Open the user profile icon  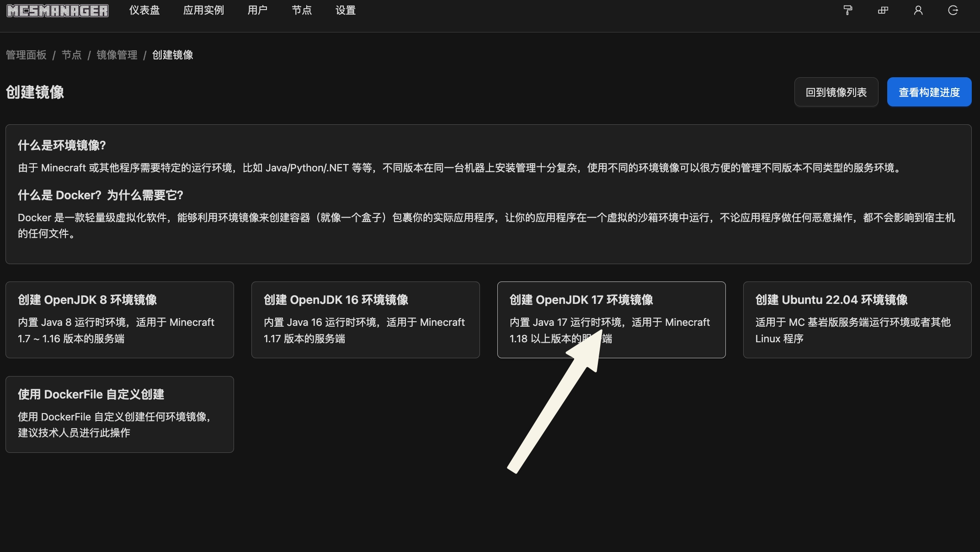[x=918, y=11]
